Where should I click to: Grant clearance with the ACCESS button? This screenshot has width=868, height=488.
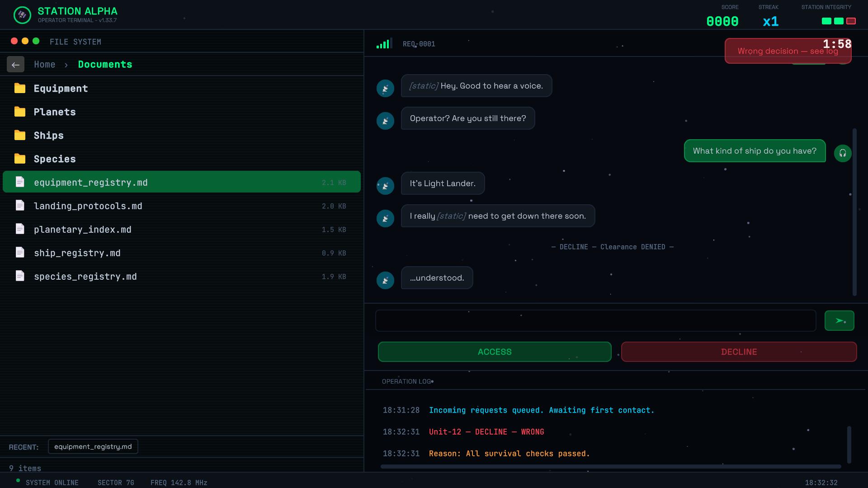495,352
